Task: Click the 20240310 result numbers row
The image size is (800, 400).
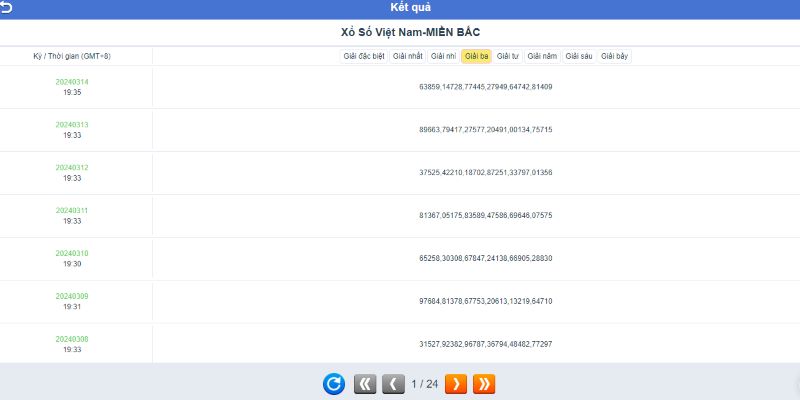Action: pos(485,258)
